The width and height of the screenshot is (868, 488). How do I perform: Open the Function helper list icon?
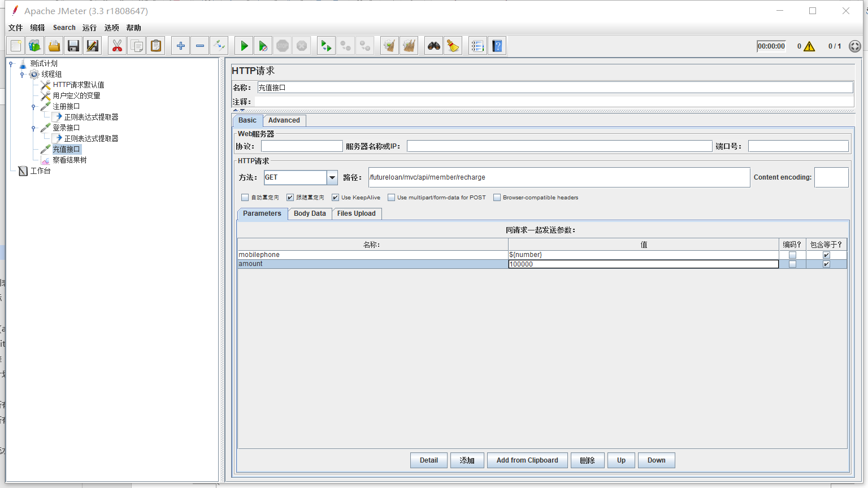click(x=478, y=46)
